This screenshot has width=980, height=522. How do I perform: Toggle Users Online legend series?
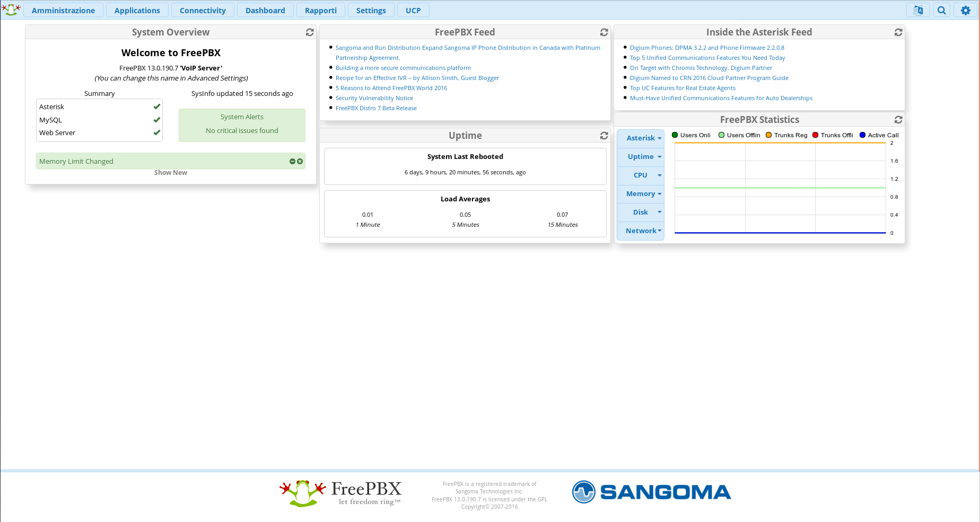pos(691,135)
